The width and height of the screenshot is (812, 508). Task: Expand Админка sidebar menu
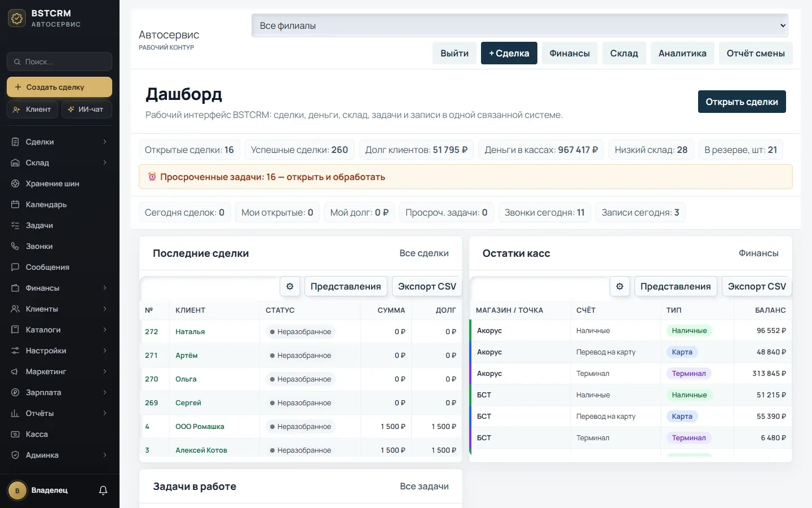tap(60, 455)
